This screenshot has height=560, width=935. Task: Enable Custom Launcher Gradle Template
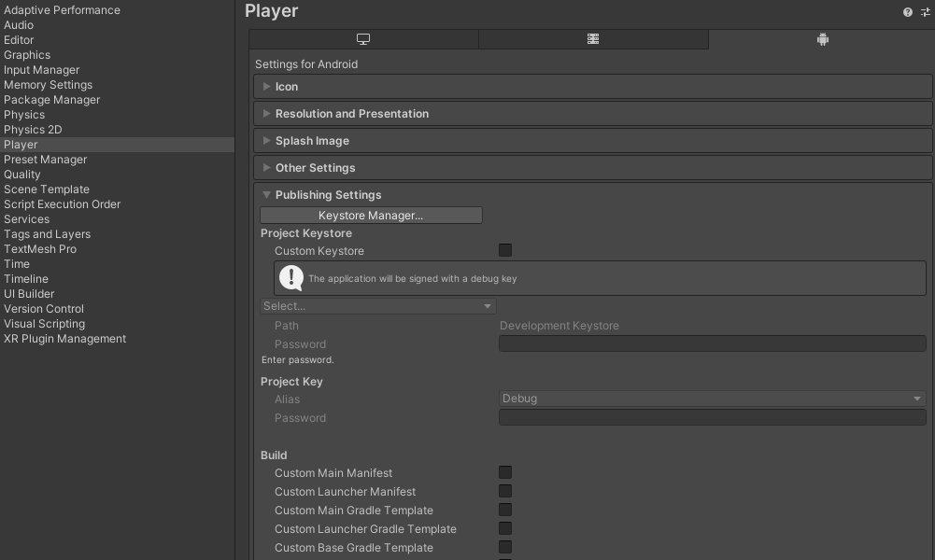[505, 529]
